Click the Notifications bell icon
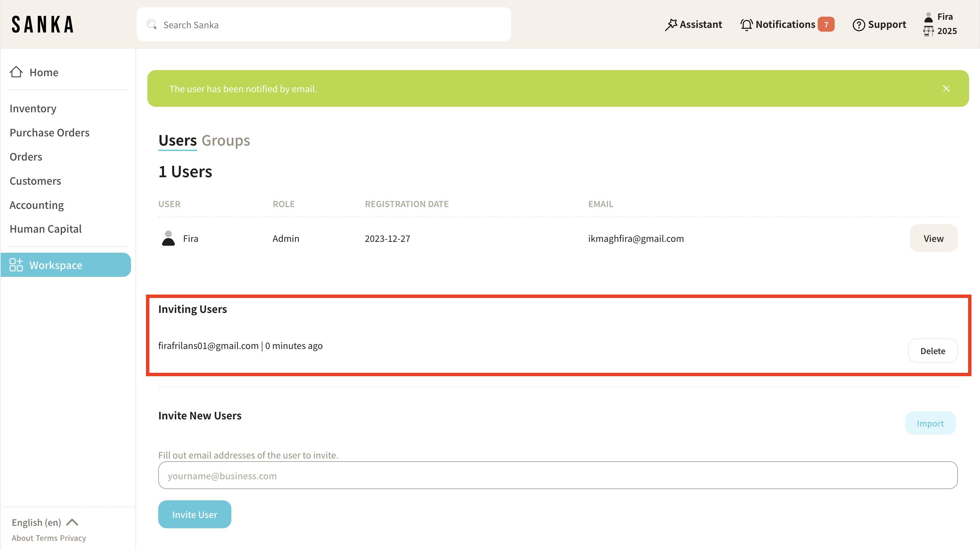 [746, 25]
